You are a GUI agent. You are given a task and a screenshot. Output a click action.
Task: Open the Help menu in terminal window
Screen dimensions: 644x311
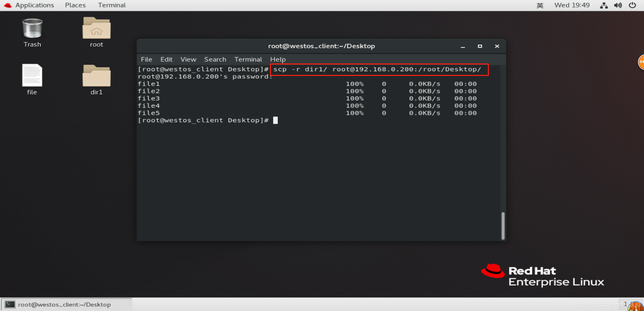point(278,59)
